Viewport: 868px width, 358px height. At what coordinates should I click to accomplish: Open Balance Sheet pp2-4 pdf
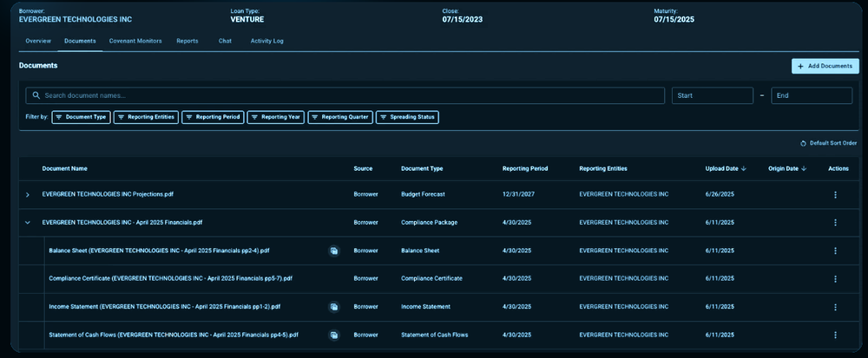[x=160, y=251]
